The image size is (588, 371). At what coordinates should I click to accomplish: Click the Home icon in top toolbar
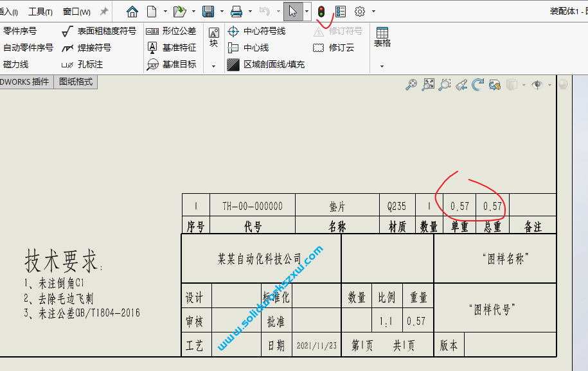click(x=132, y=12)
